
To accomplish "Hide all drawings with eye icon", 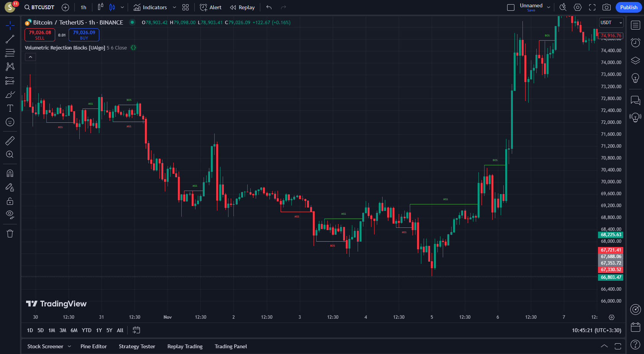I will [10, 215].
